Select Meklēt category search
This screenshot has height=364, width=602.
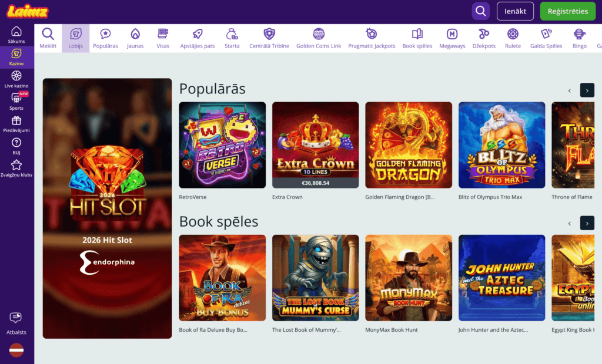pos(48,38)
